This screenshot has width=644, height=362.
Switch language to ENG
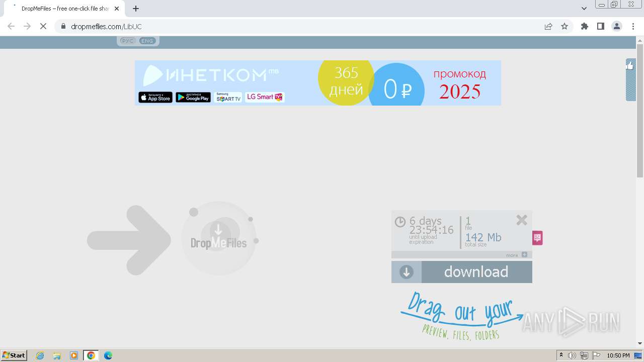coord(147,41)
